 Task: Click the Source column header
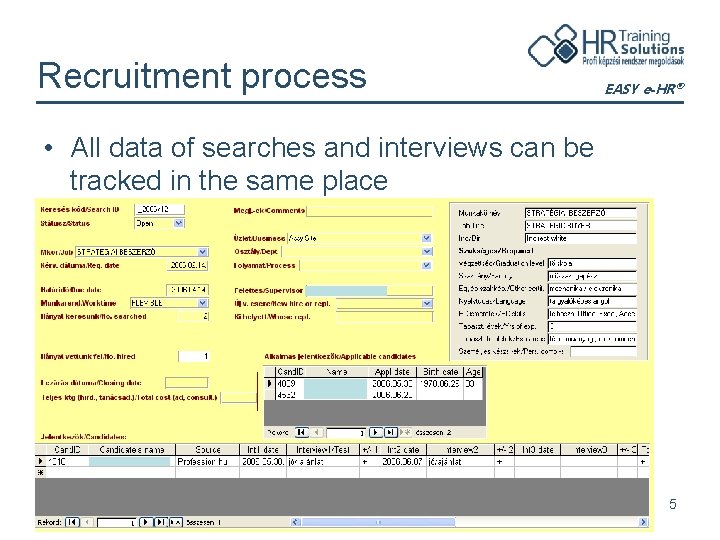coord(208,450)
